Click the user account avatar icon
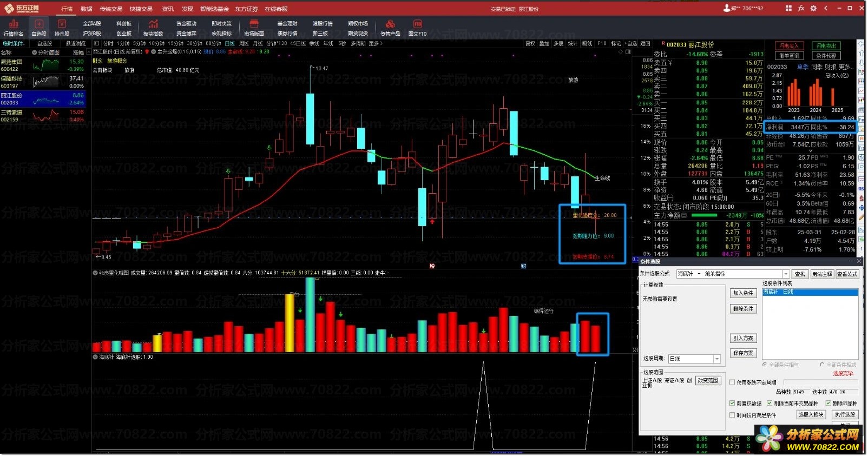This screenshot has width=868, height=456. 727,8
